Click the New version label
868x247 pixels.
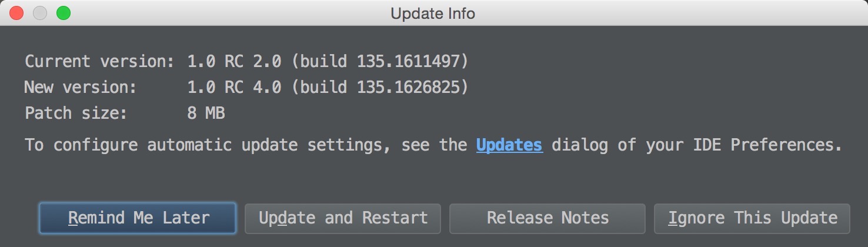coord(81,88)
